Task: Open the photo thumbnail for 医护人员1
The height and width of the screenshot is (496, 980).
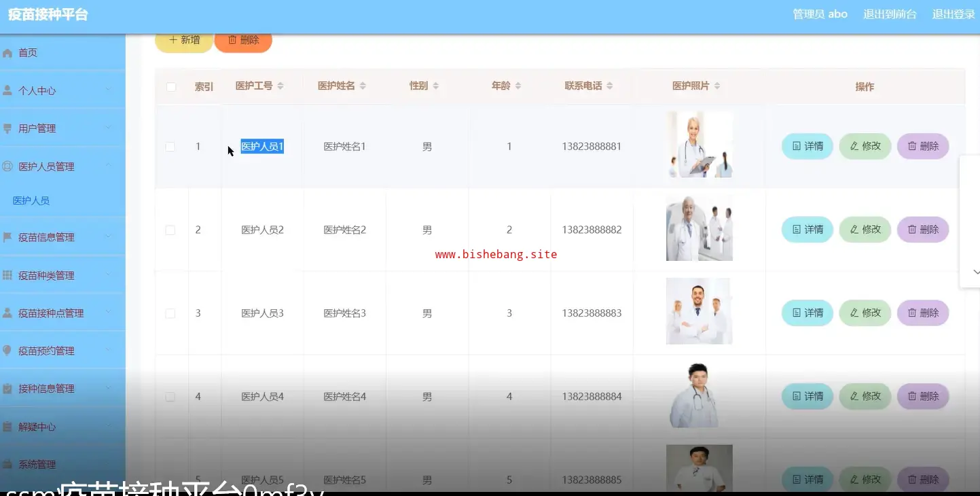Action: (x=700, y=145)
